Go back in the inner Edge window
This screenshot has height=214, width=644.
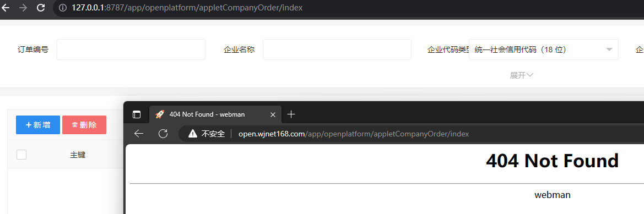pos(139,134)
